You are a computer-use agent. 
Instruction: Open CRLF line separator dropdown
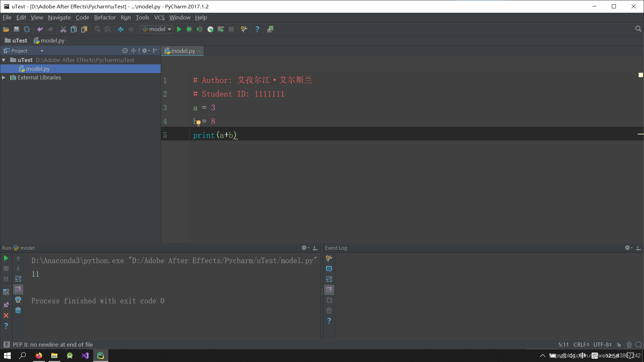pos(581,345)
